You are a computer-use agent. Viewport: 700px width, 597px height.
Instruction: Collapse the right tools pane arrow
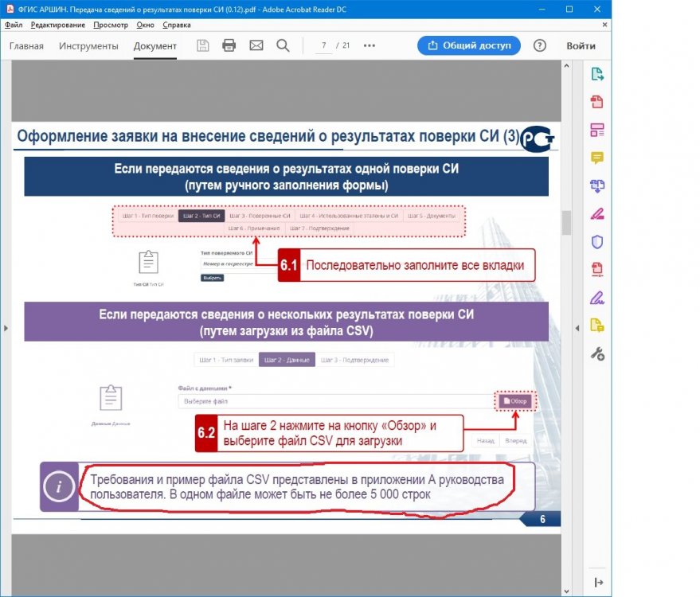coord(576,327)
